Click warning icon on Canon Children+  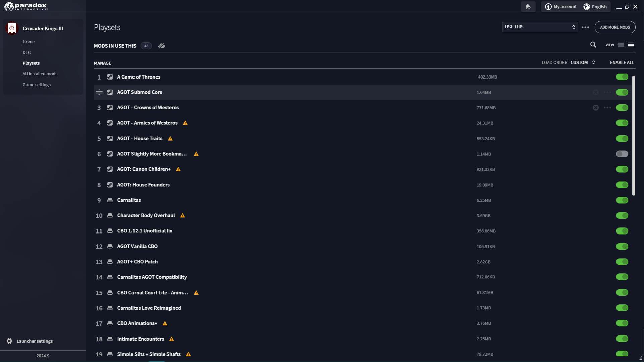point(178,169)
